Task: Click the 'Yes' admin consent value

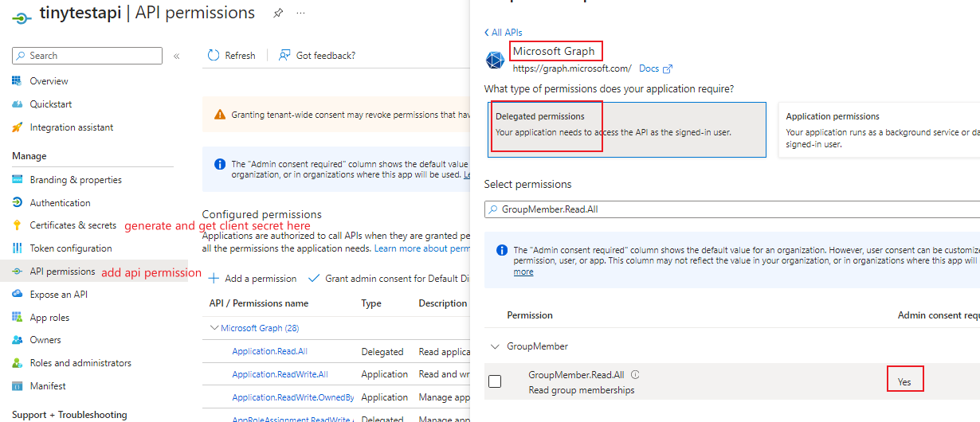Action: [904, 382]
